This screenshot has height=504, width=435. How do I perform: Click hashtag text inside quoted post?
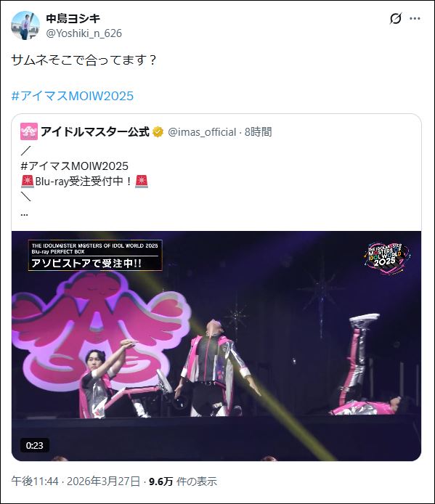tap(75, 166)
